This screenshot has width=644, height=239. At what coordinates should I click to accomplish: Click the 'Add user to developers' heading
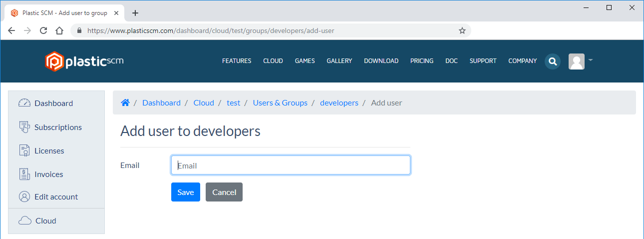click(190, 131)
